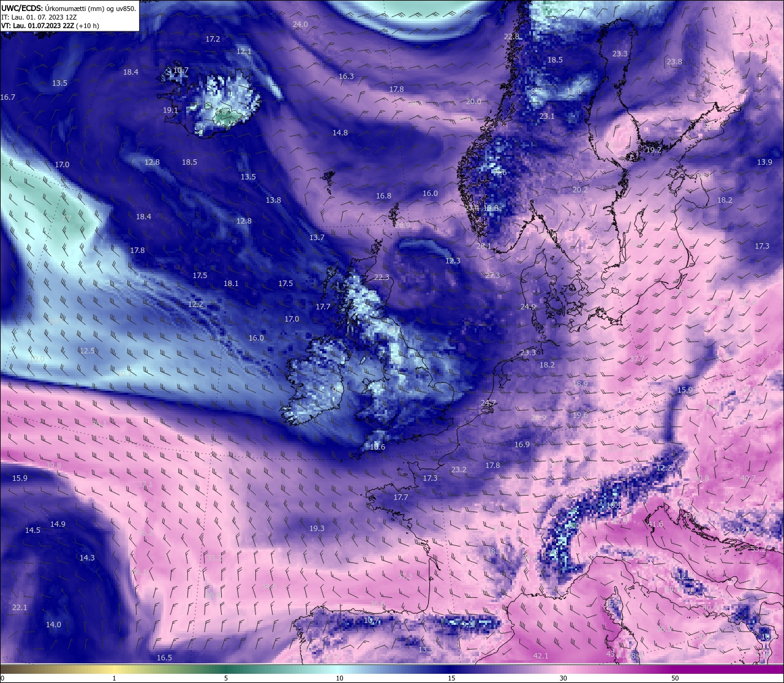The width and height of the screenshot is (784, 683).
Task: Click the map value '23.8' in the top right
Action: click(674, 62)
